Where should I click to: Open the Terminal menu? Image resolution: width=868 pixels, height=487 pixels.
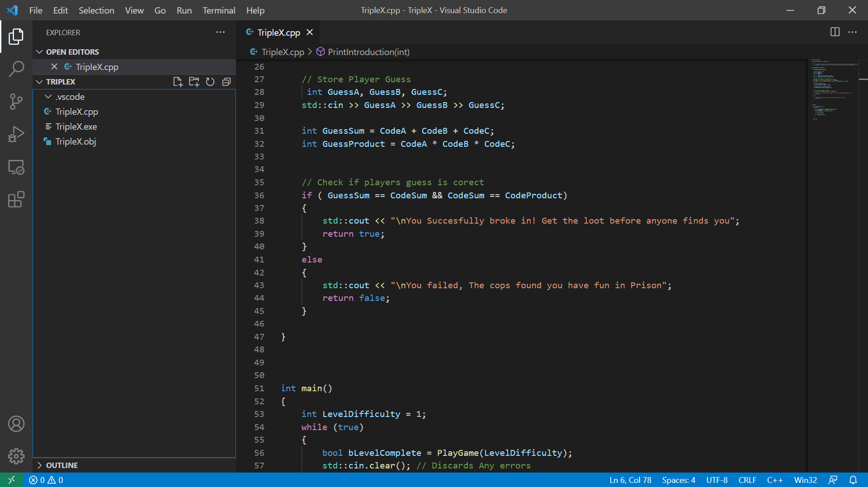click(219, 10)
